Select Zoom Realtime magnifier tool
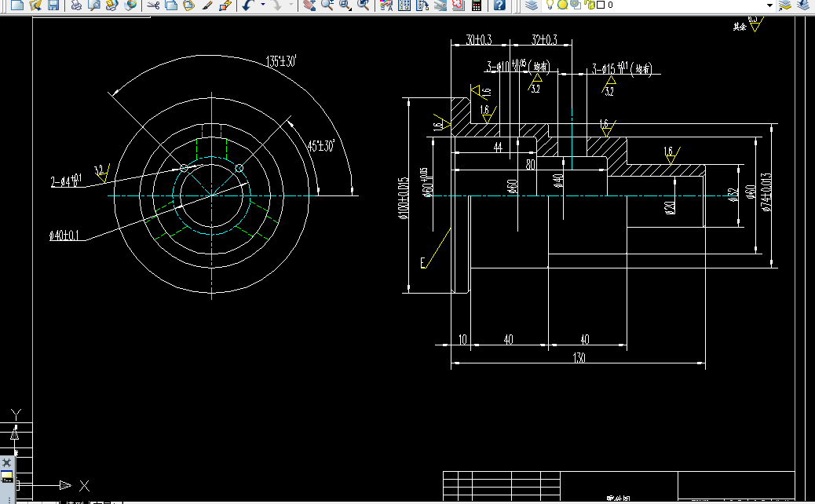This screenshot has height=504, width=815. [x=327, y=5]
